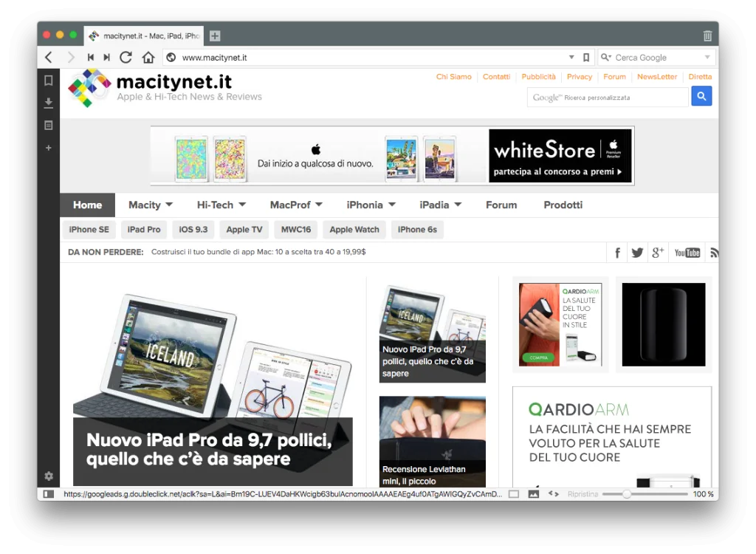The width and height of the screenshot is (756, 554).
Task: Open the Forum link in header
Action: (615, 76)
